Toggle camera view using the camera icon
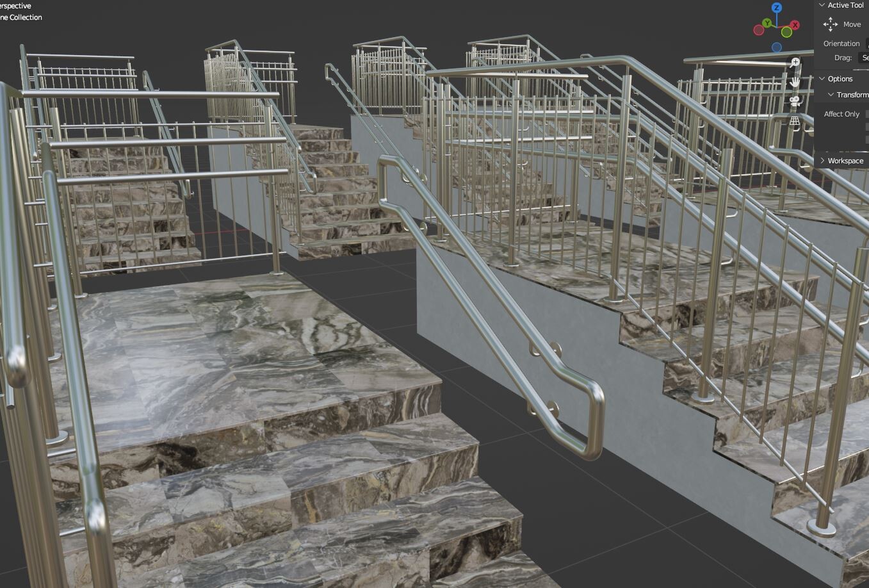This screenshot has width=869, height=588. (795, 102)
